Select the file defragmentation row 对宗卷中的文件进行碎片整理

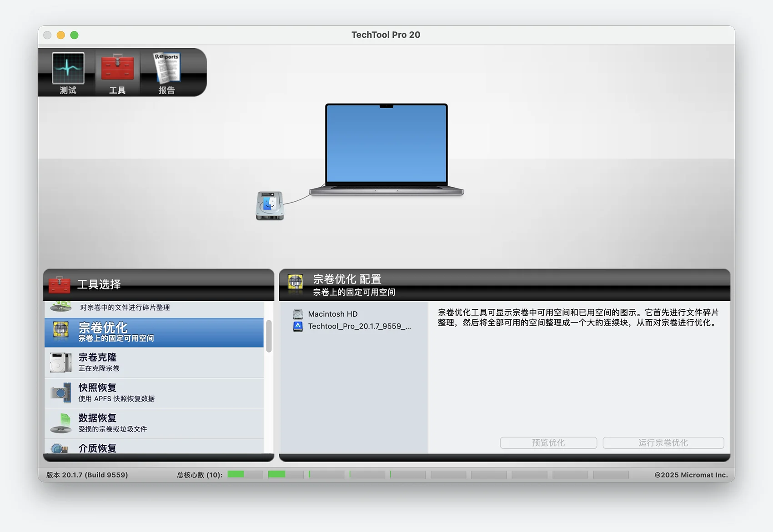click(154, 309)
